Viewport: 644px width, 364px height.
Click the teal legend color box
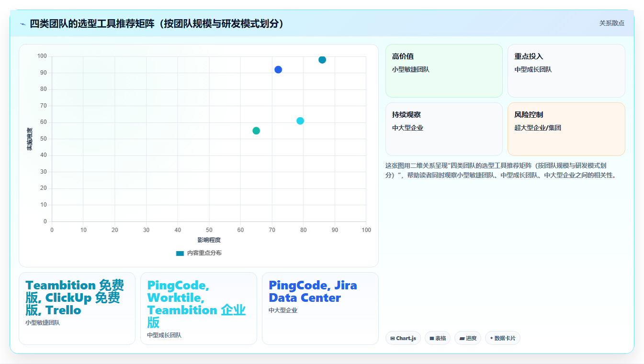pos(180,253)
